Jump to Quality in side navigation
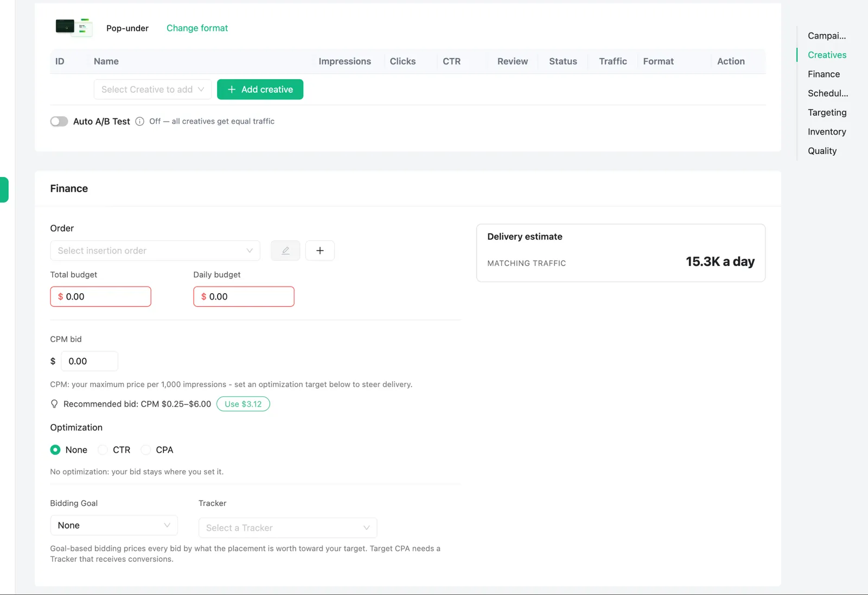The image size is (868, 595). pos(822,151)
